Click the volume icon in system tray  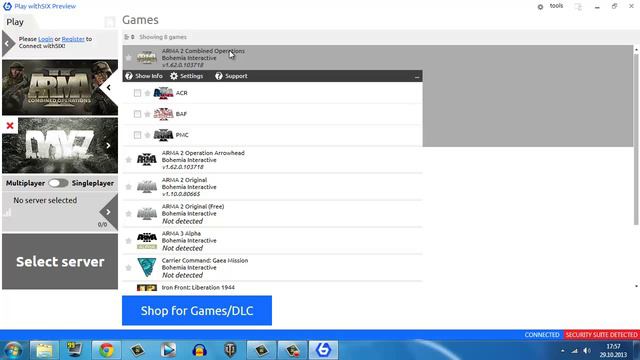(x=587, y=351)
